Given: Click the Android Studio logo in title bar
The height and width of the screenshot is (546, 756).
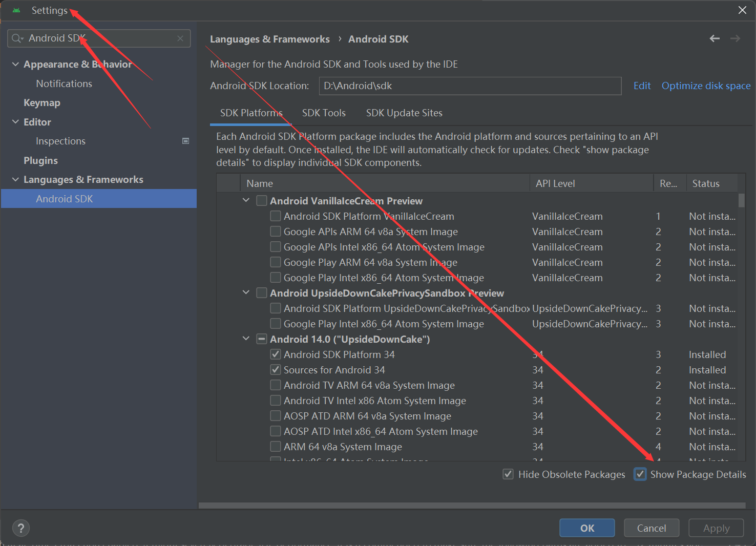Looking at the screenshot, I should pos(16,10).
